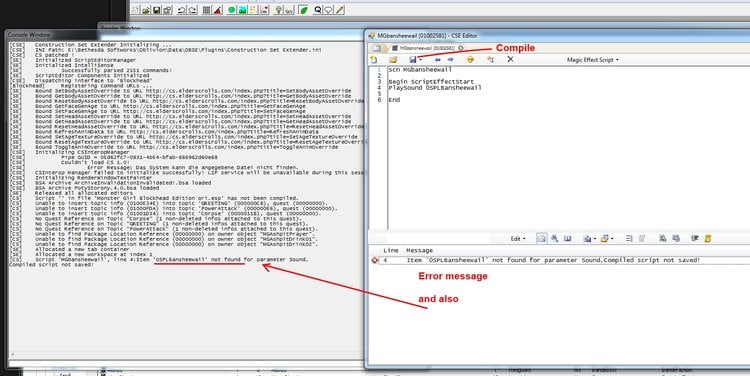The height and width of the screenshot is (376, 750).
Task: Expand the save options arrow next to compile icon
Action: [420, 60]
